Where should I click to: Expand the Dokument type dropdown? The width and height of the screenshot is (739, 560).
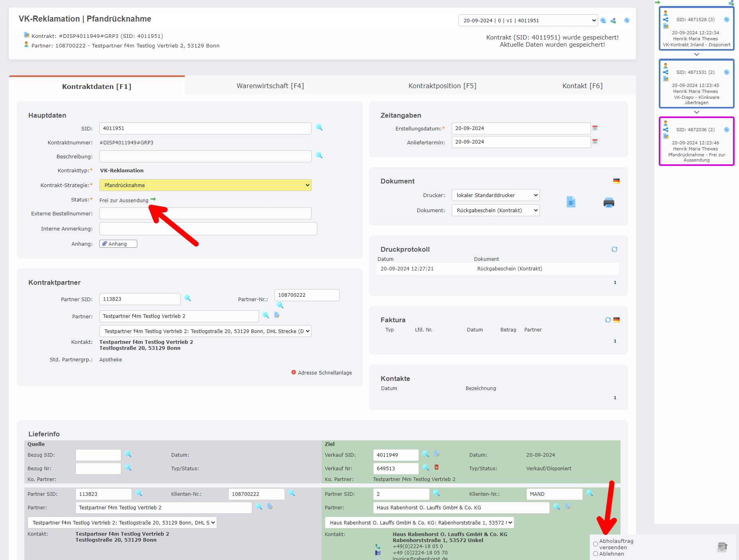click(x=495, y=210)
